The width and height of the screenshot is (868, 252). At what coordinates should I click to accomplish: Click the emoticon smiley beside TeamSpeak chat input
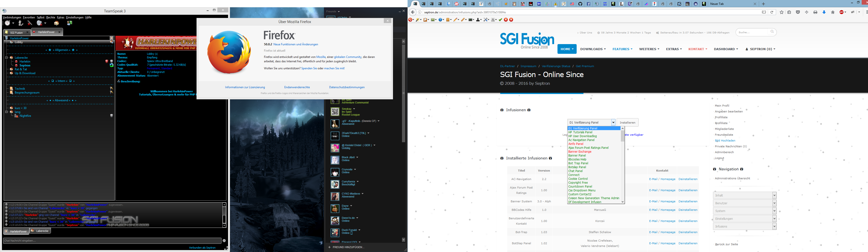pos(224,241)
